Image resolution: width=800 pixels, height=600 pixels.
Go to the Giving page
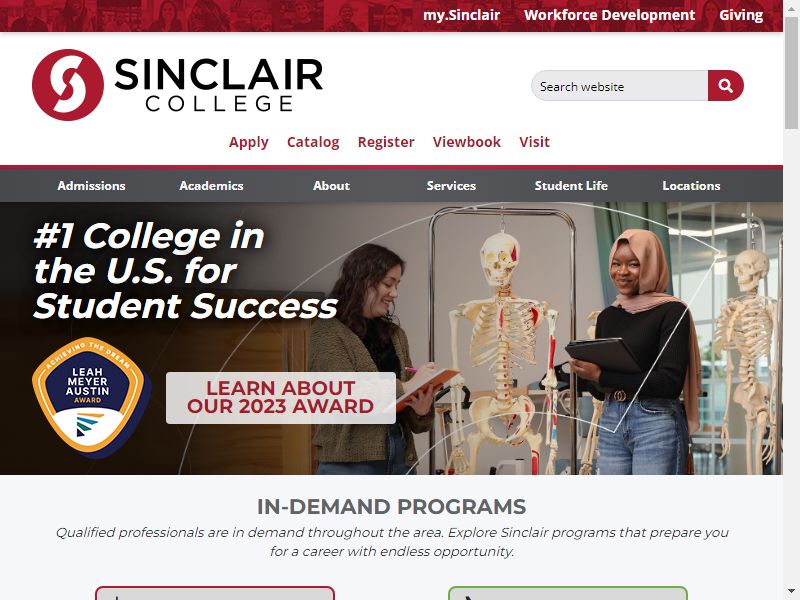click(741, 15)
